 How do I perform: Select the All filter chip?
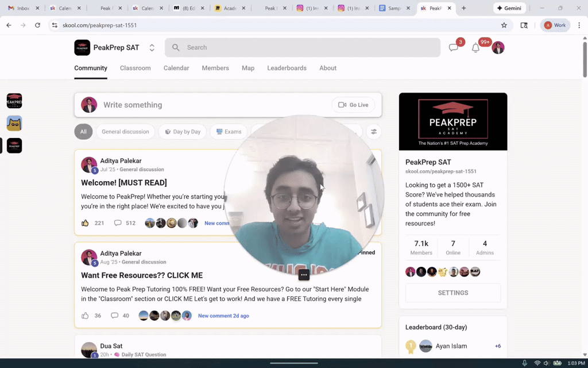click(x=83, y=132)
